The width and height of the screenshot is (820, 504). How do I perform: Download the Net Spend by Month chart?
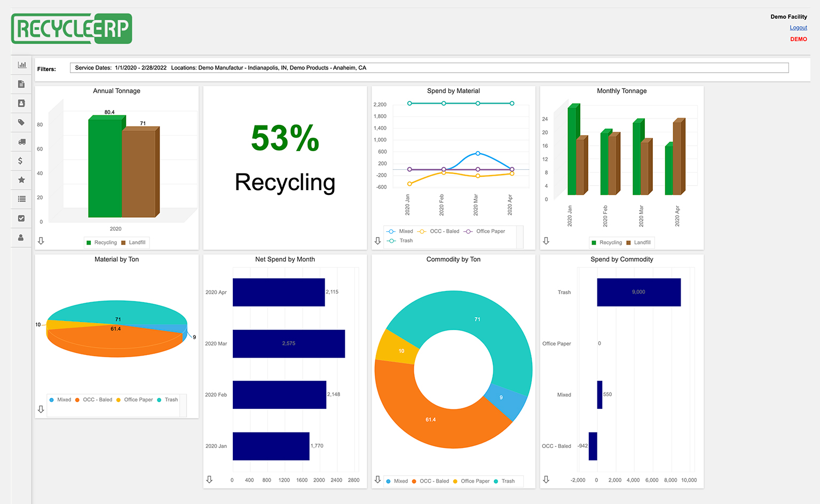tap(209, 480)
